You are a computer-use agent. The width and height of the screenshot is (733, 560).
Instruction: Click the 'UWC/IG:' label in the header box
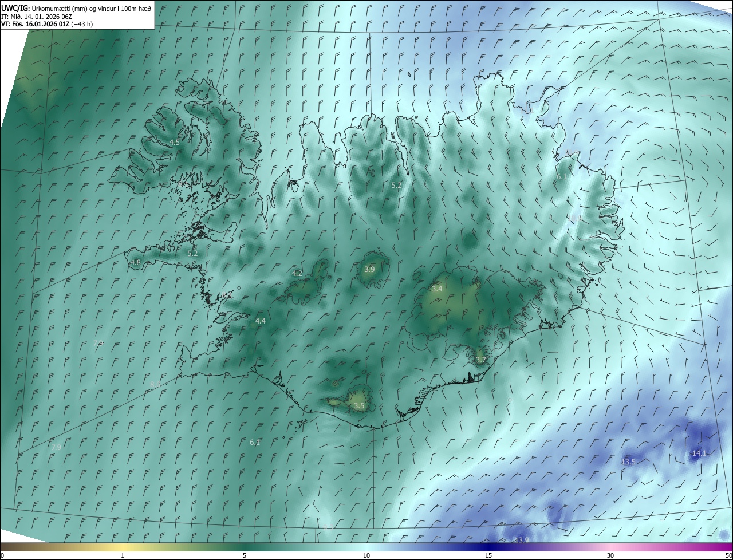pyautogui.click(x=14, y=8)
